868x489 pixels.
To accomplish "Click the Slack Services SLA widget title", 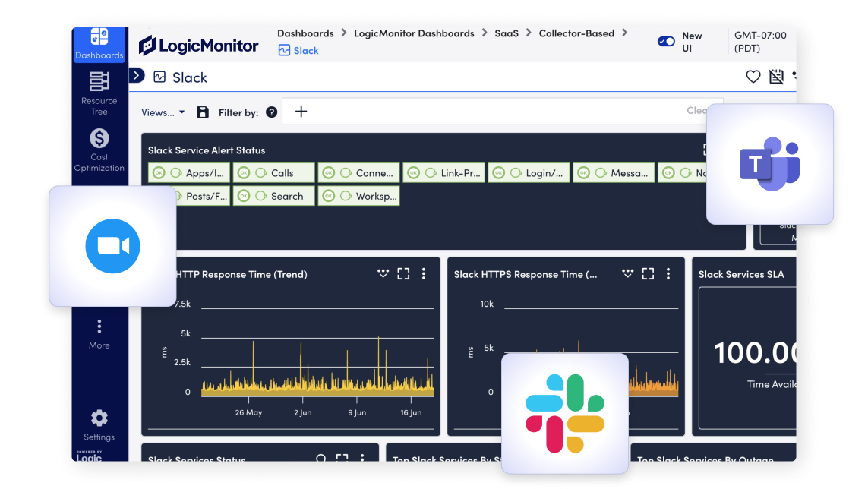I will click(741, 274).
